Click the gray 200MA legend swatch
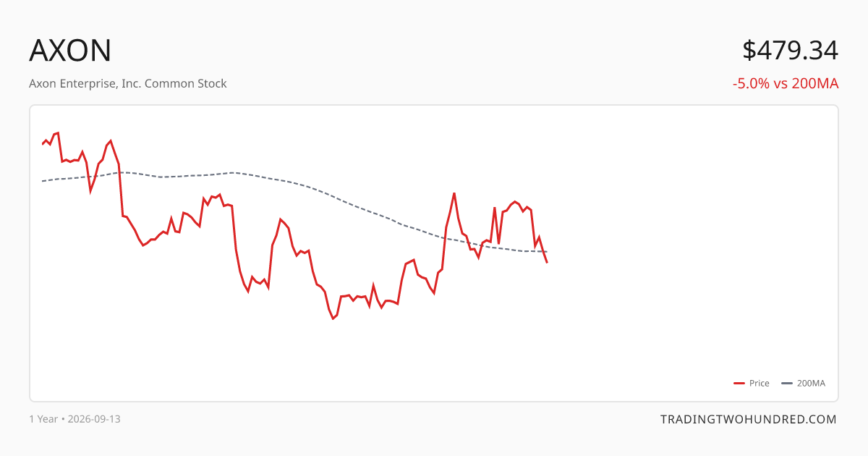Screen dimensions: 868x456 coord(787,384)
